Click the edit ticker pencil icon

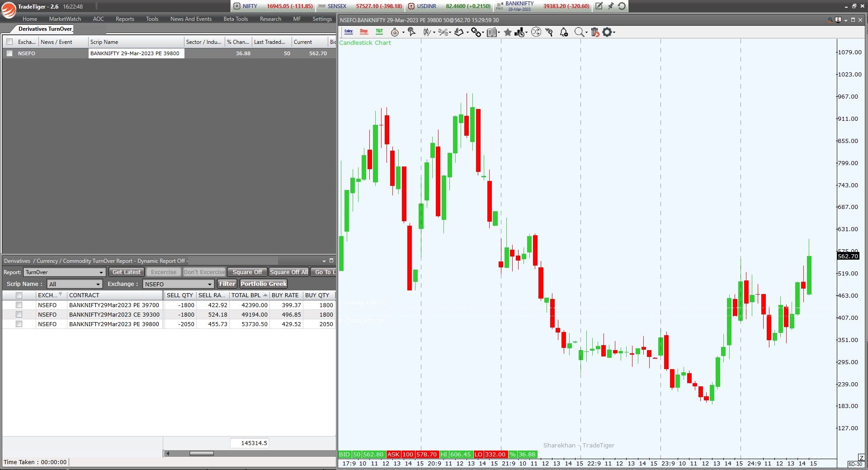599,6
